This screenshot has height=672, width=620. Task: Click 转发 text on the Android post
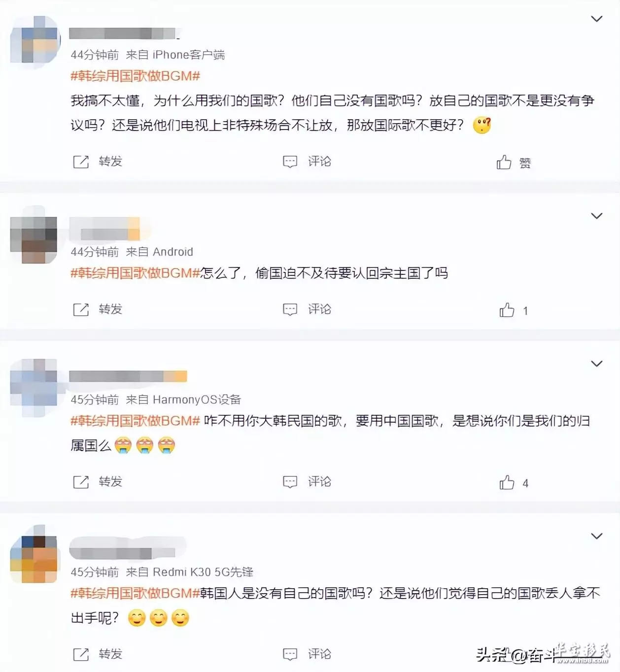click(110, 309)
